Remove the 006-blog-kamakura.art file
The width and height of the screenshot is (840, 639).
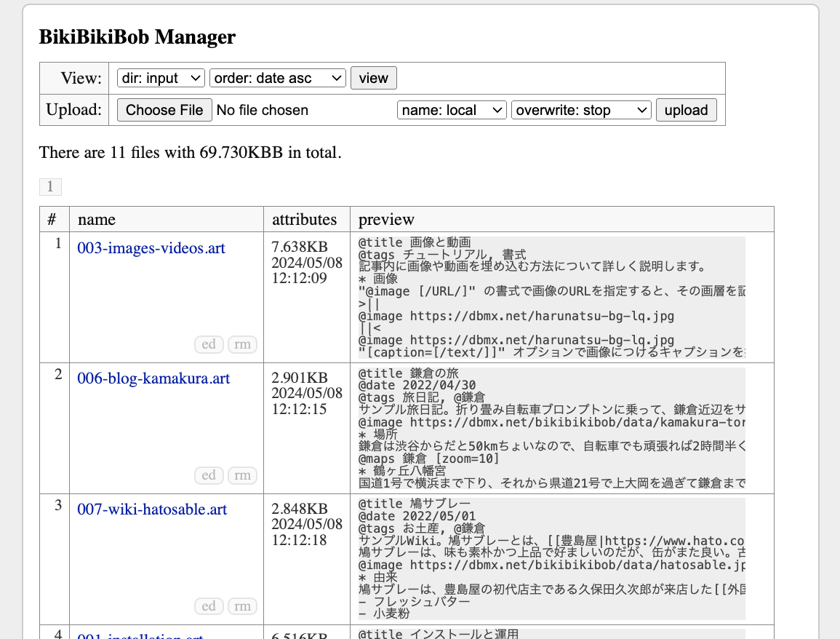(242, 475)
